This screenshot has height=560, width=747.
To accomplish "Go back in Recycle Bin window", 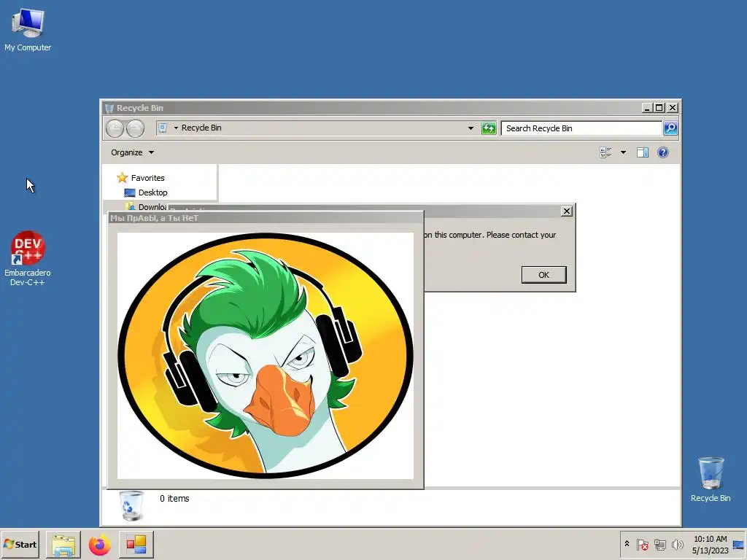I will (115, 128).
